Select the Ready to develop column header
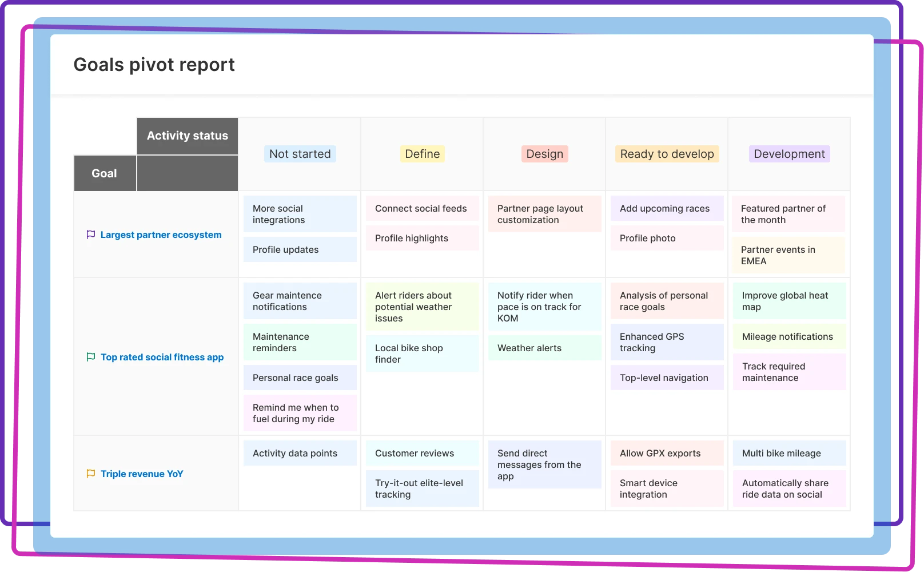Viewport: 924px width, 572px height. [x=667, y=154]
